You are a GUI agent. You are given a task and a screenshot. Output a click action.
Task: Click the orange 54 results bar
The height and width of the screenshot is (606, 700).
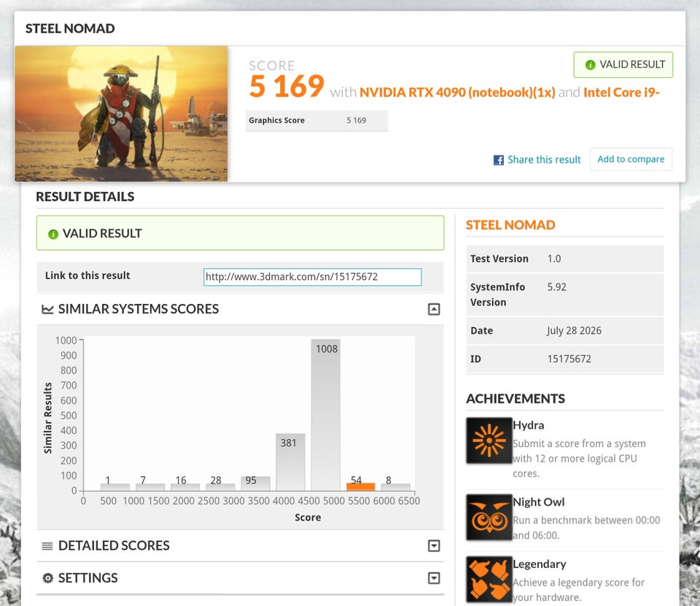coord(361,486)
